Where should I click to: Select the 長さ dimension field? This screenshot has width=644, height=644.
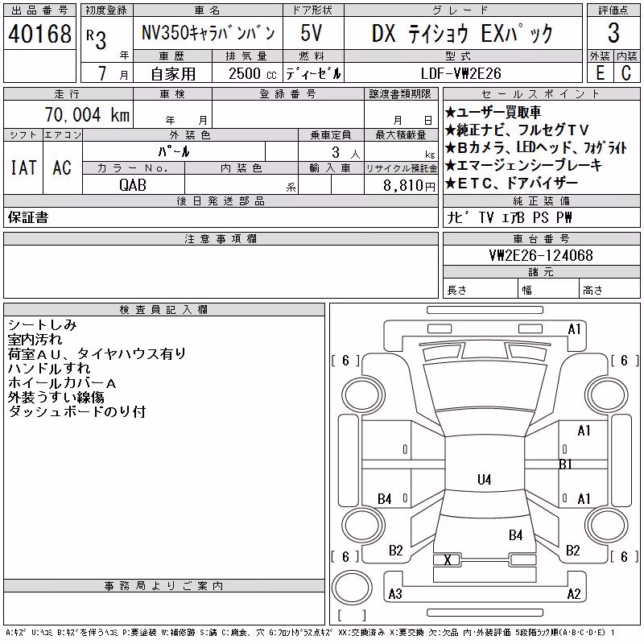click(480, 288)
